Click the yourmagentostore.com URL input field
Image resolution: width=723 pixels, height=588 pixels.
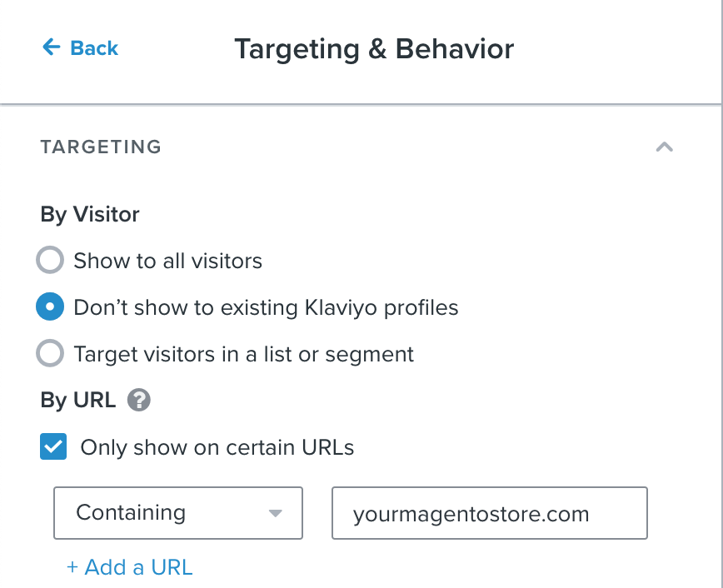[x=489, y=513]
